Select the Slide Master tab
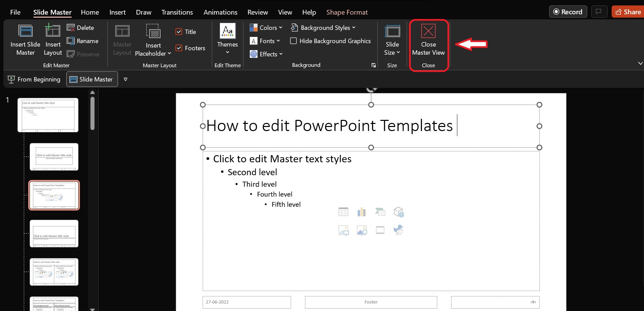The height and width of the screenshot is (311, 644). point(52,12)
